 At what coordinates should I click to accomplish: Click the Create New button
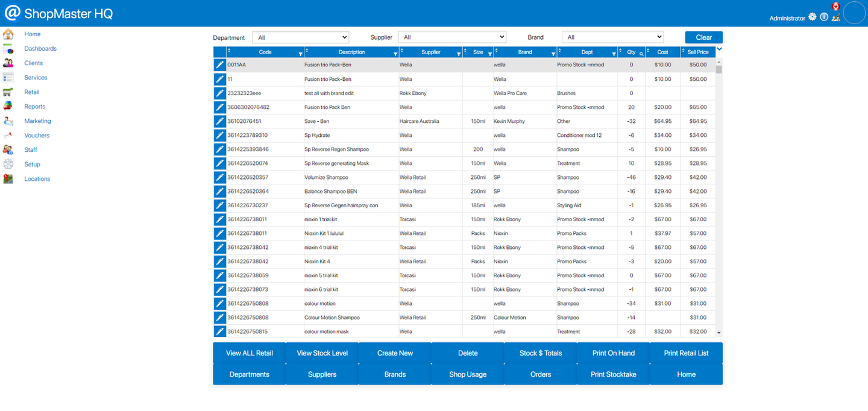tap(395, 353)
